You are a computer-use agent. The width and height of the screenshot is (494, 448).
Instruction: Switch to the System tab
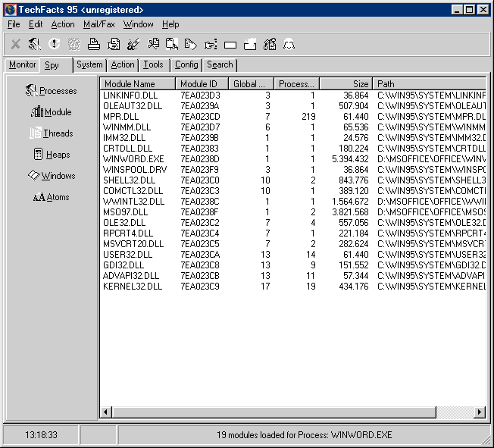pyautogui.click(x=89, y=65)
